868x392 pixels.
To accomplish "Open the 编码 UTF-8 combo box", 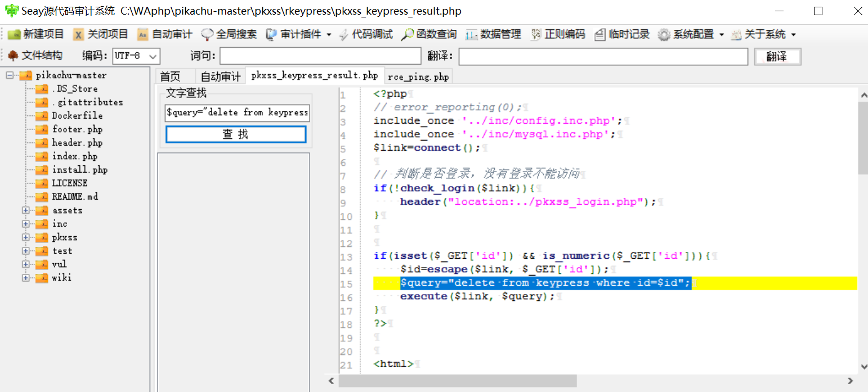I will coord(137,56).
